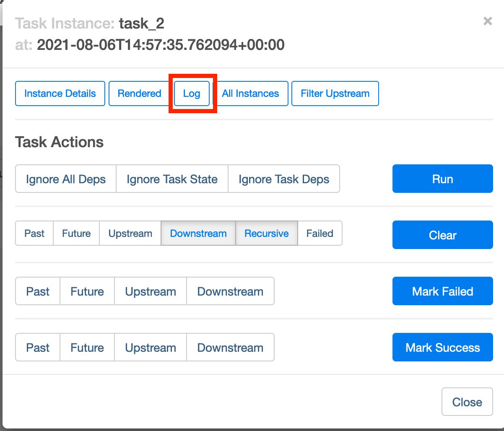Click the Close button at the bottom
Screen dimensions: 504x431
(x=467, y=402)
